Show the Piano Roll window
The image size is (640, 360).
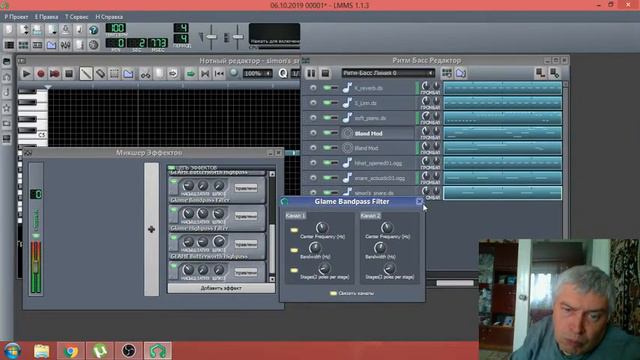coord(37,44)
